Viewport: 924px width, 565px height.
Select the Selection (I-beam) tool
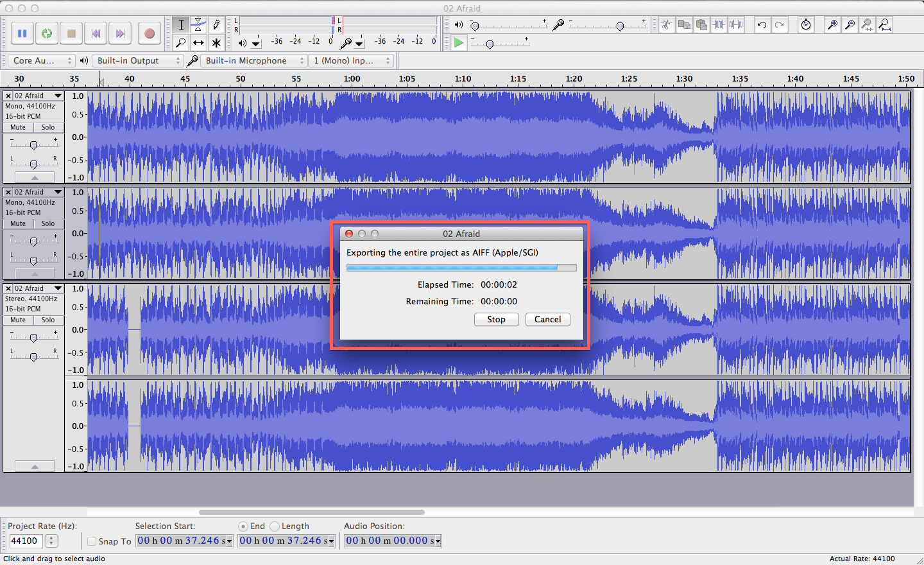[181, 25]
